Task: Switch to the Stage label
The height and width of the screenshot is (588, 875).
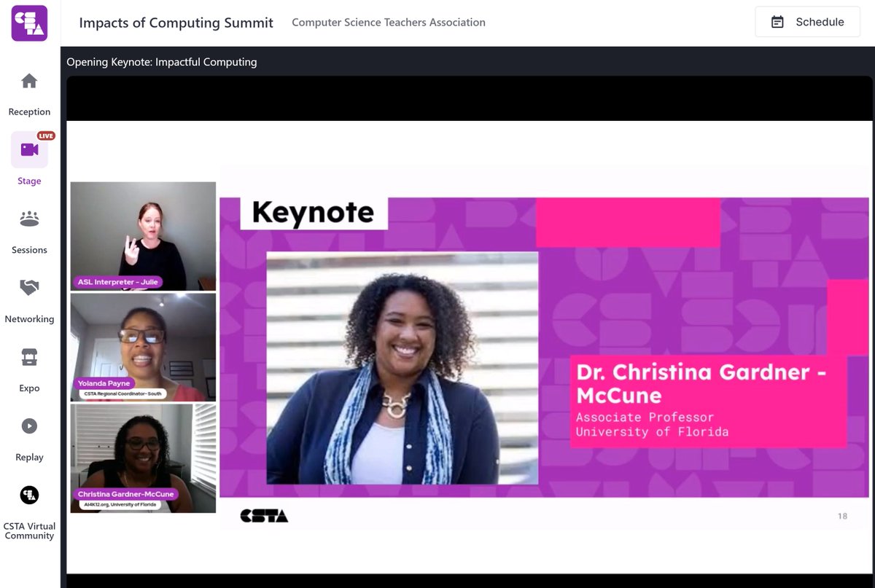Action: (29, 181)
